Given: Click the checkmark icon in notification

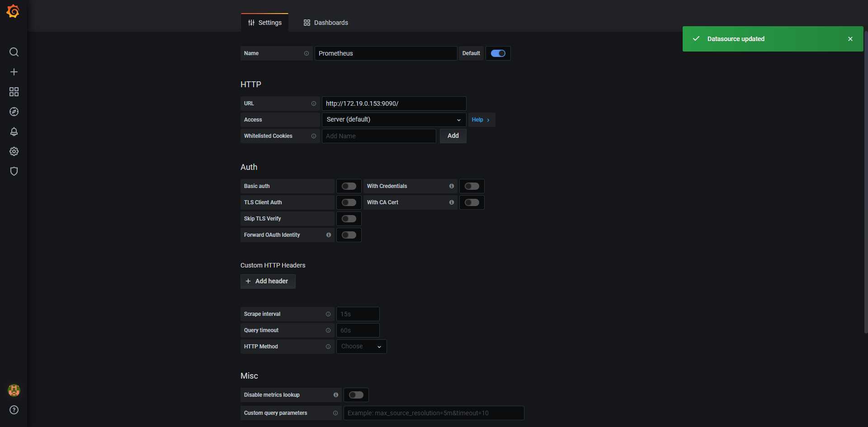Looking at the screenshot, I should coord(696,38).
